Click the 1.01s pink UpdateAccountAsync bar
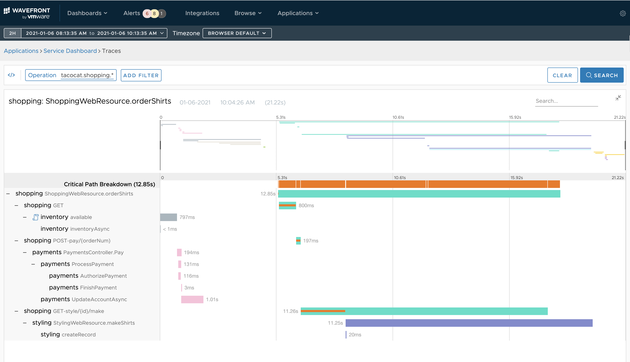Screen dimensions: 630x362 tap(192, 299)
